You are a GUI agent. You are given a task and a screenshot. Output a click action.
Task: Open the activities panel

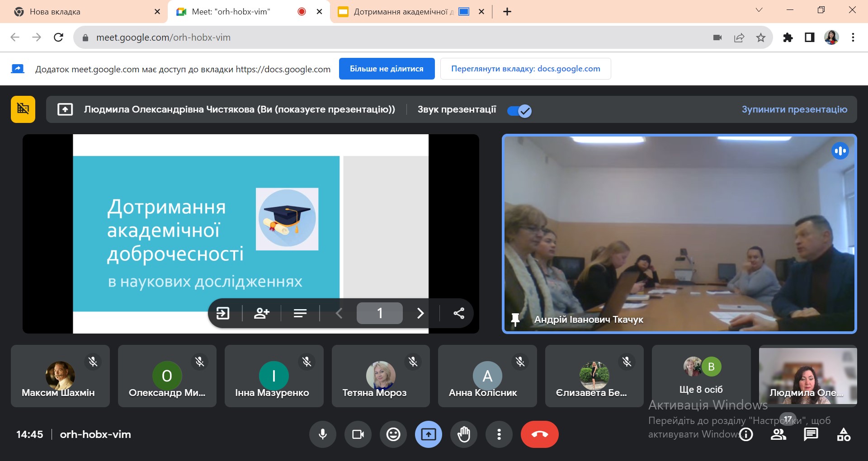point(843,435)
